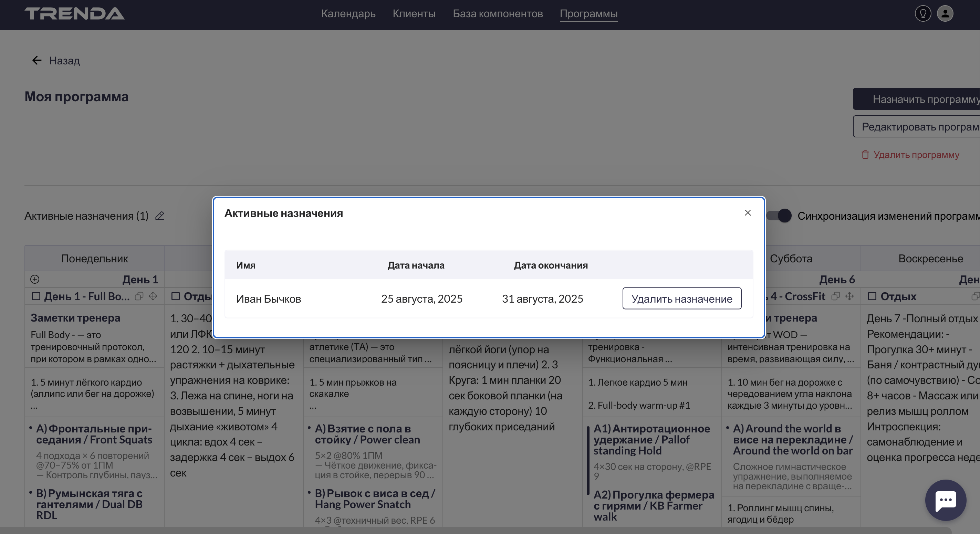Copy the День 1 Full Body workout

click(x=139, y=296)
